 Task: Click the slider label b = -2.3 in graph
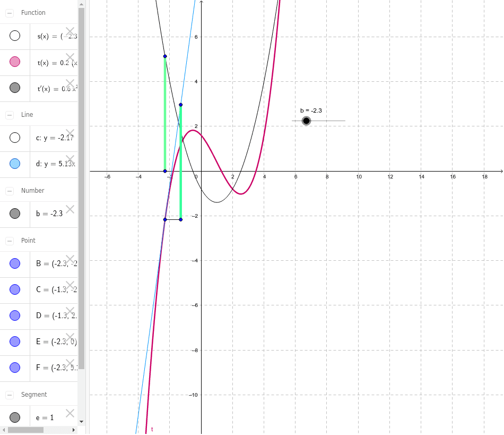click(x=311, y=110)
